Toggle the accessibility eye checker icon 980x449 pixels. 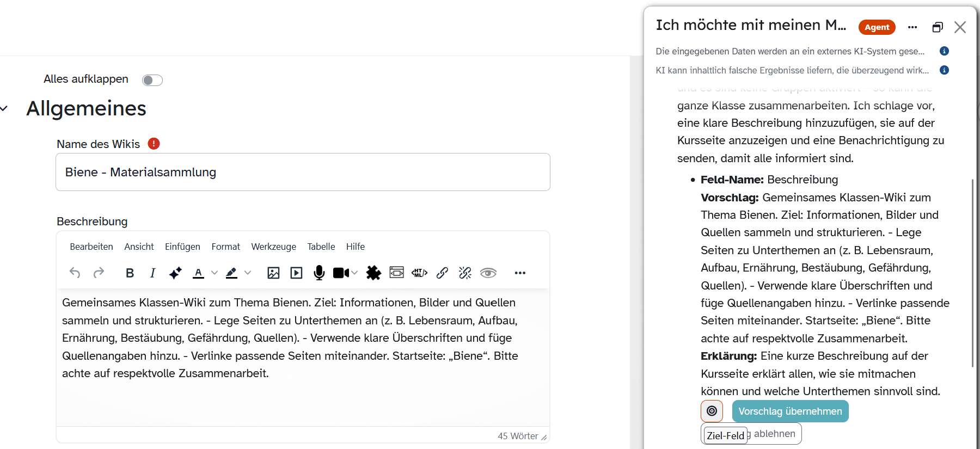coord(488,273)
